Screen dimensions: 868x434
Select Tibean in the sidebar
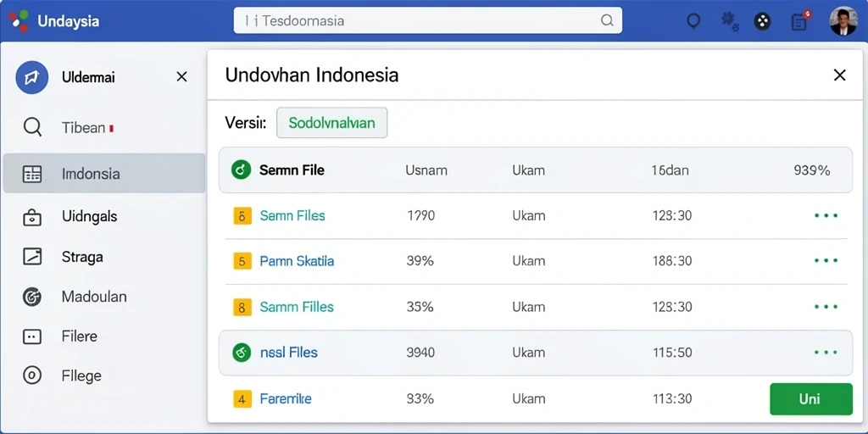pos(104,128)
